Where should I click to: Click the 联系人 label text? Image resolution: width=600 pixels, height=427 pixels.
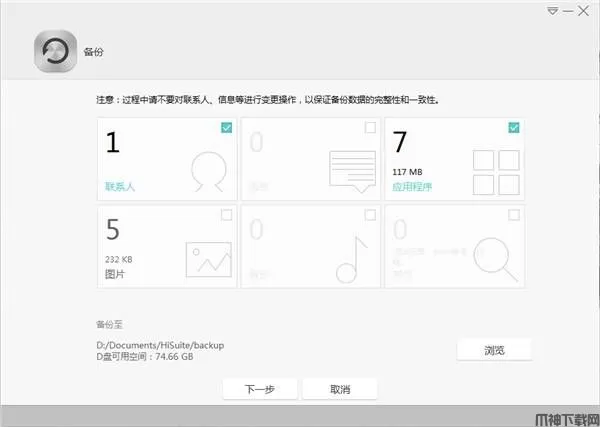[x=120, y=187]
